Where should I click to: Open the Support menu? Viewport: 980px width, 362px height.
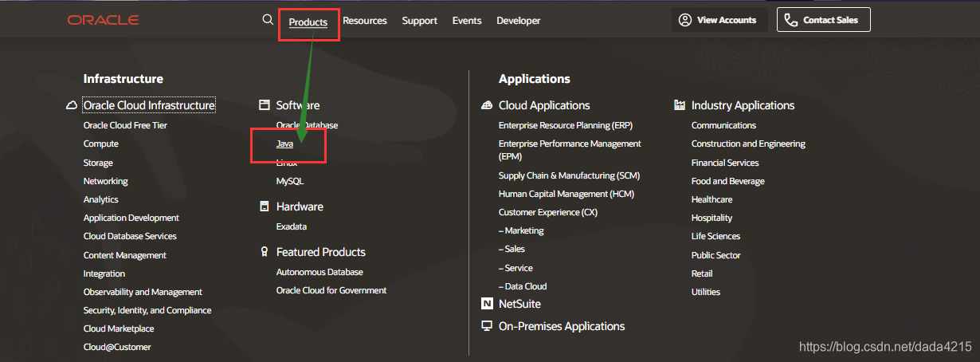(x=419, y=21)
